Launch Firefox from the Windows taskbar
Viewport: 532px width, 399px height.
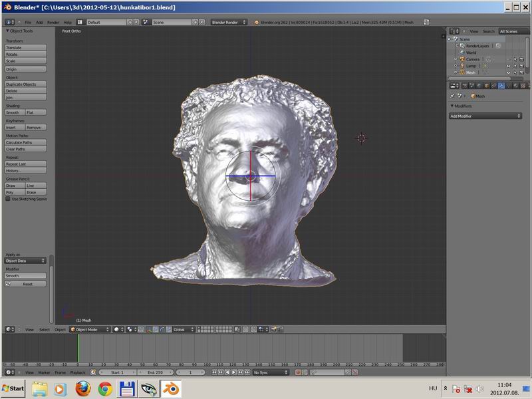click(82, 388)
